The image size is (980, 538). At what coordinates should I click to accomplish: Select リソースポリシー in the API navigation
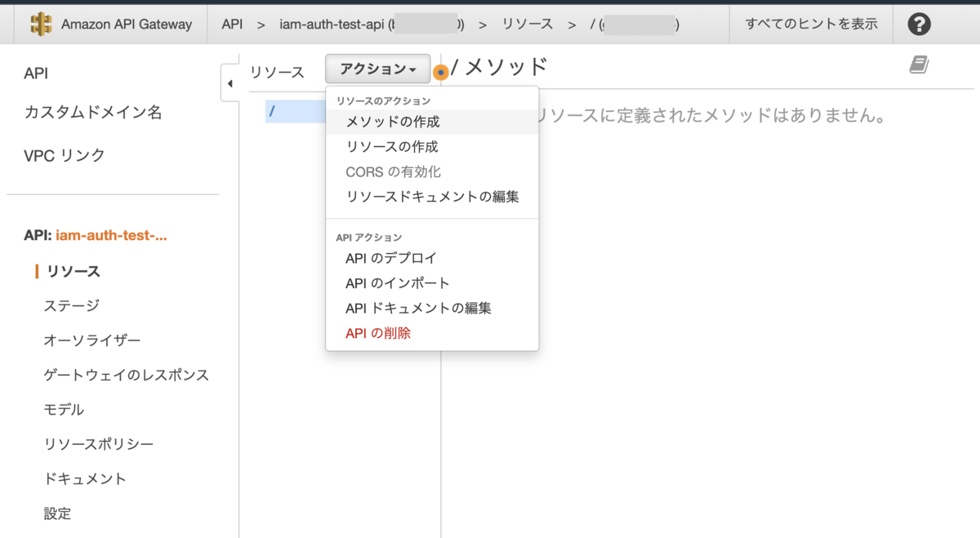coord(99,444)
